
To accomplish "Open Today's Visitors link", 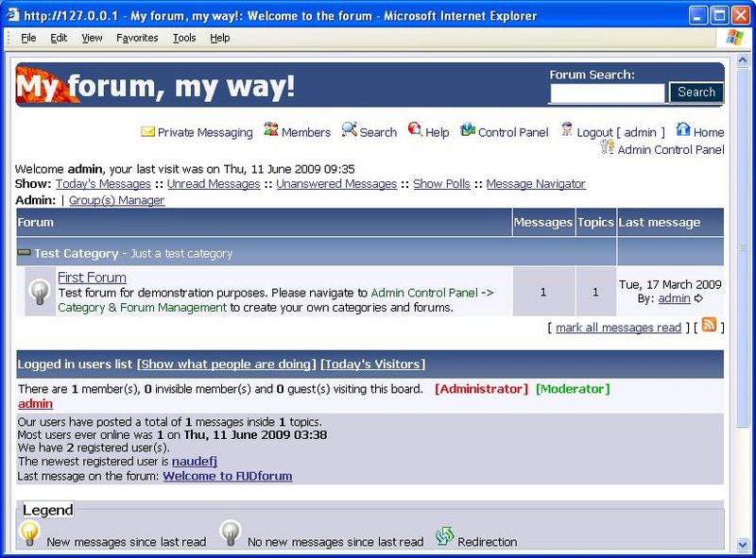I will pyautogui.click(x=372, y=364).
